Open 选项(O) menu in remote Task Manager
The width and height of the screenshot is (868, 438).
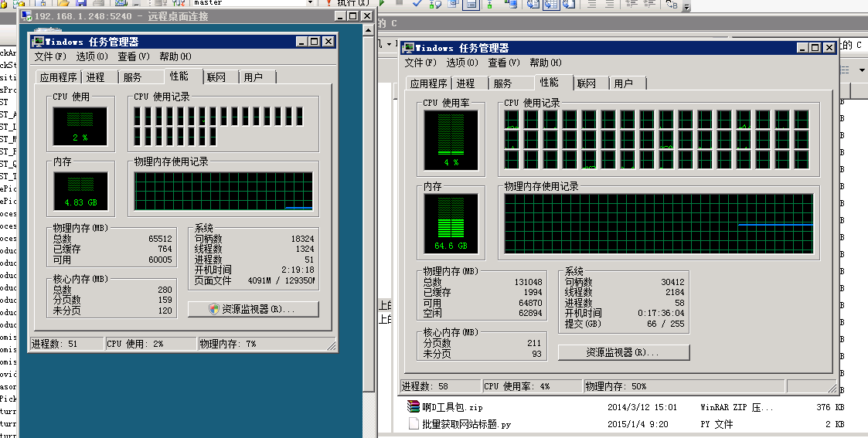[x=92, y=56]
